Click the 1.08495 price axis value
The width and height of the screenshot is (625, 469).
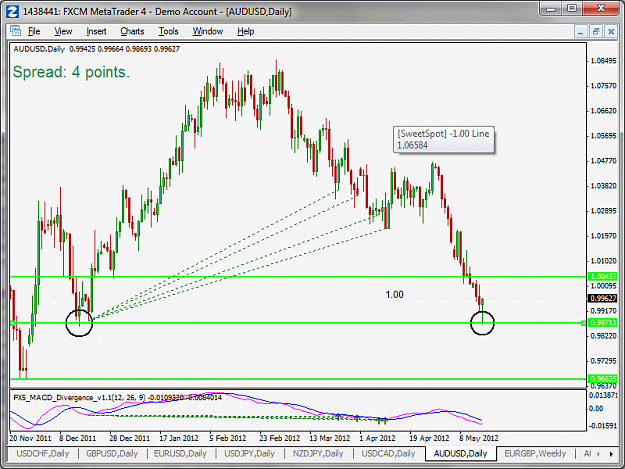[x=603, y=61]
